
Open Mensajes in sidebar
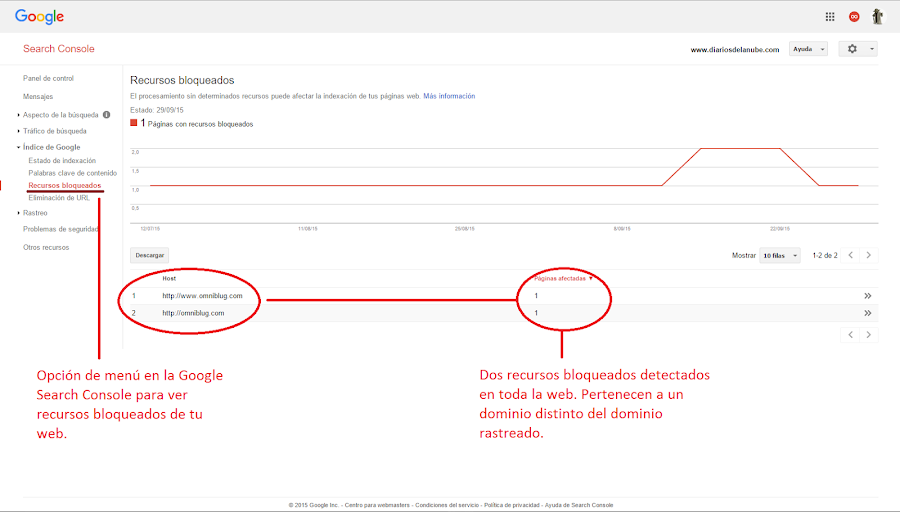click(x=38, y=96)
